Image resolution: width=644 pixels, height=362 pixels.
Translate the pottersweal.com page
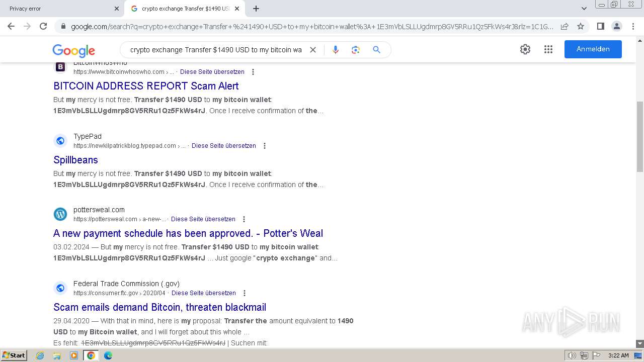point(203,219)
